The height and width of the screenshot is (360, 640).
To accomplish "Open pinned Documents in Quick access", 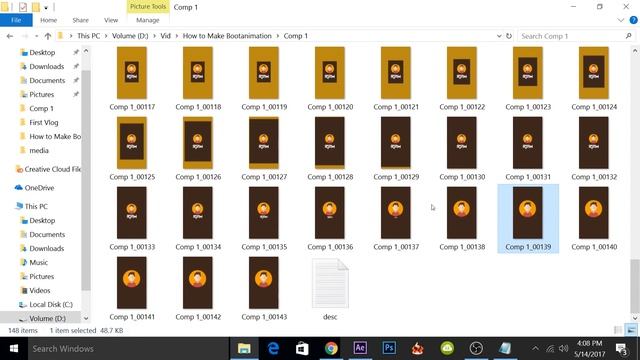I will coord(47,80).
